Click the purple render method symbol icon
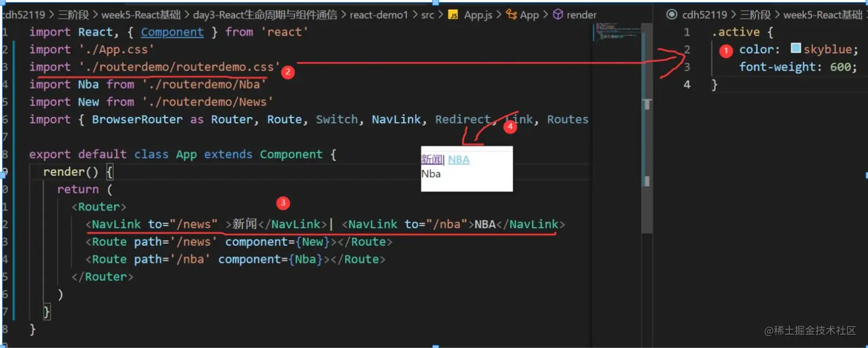 tap(557, 14)
